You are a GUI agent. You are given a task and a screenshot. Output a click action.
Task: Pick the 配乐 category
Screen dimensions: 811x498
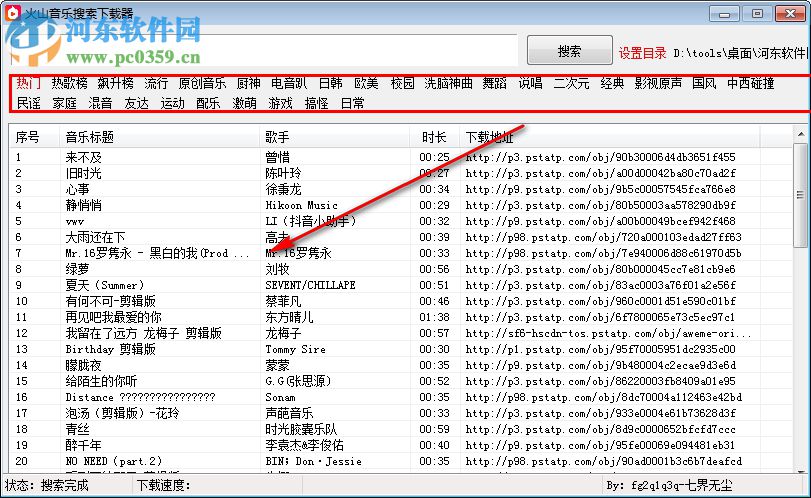click(208, 103)
